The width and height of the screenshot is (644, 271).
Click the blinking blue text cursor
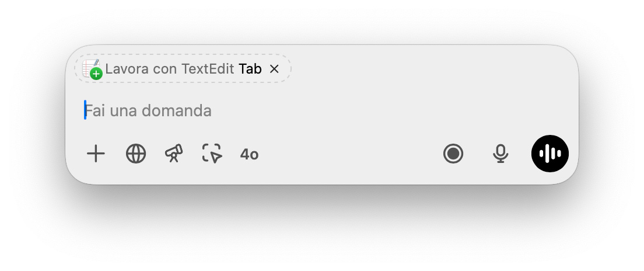tap(85, 110)
